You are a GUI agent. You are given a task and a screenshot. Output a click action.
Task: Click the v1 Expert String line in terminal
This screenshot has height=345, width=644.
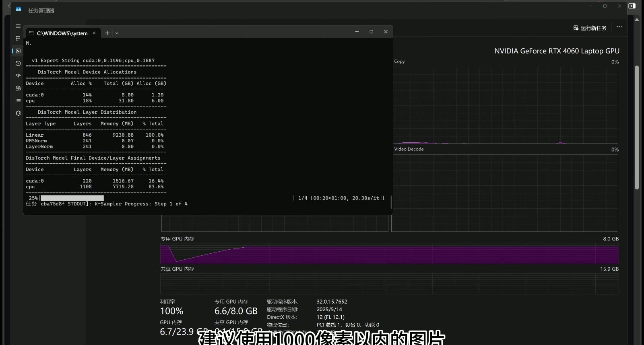pyautogui.click(x=93, y=61)
